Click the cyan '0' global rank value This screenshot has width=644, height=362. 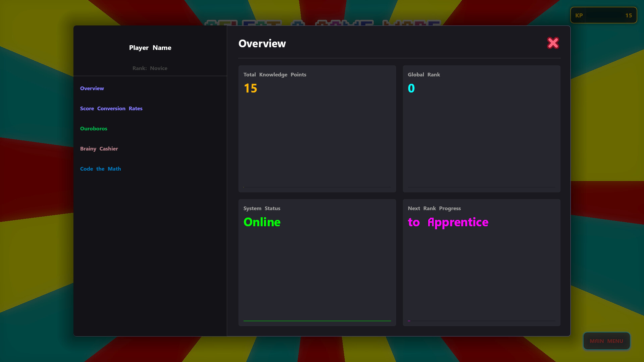(412, 88)
